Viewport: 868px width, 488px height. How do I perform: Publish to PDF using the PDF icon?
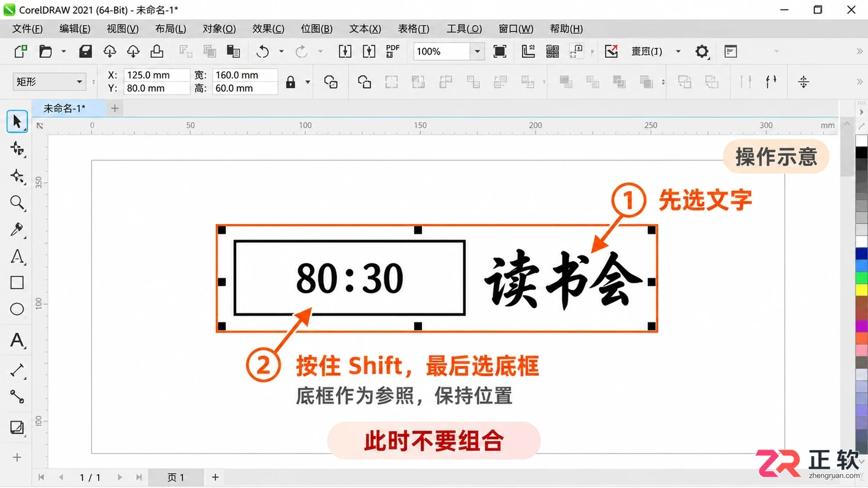[x=392, y=51]
